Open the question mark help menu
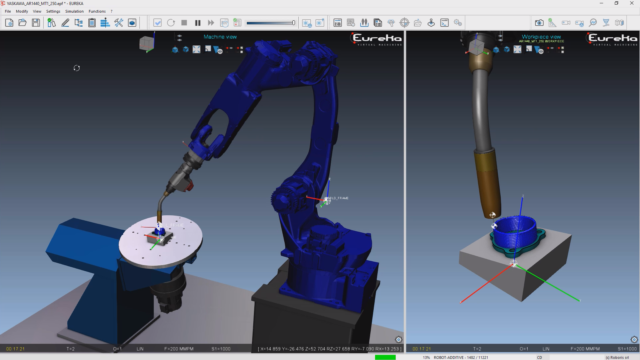The image size is (640, 360). tap(111, 11)
